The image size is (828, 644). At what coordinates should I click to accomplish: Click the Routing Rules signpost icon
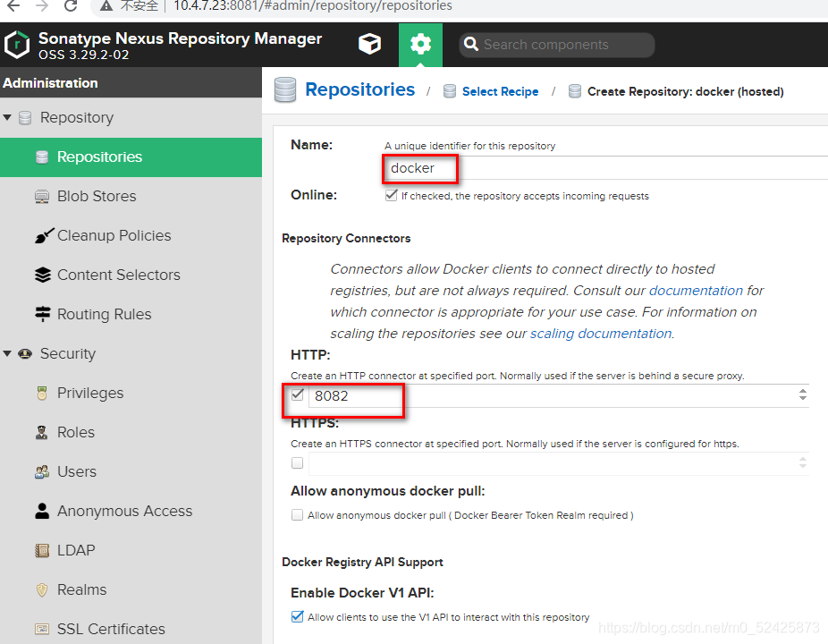coord(43,314)
